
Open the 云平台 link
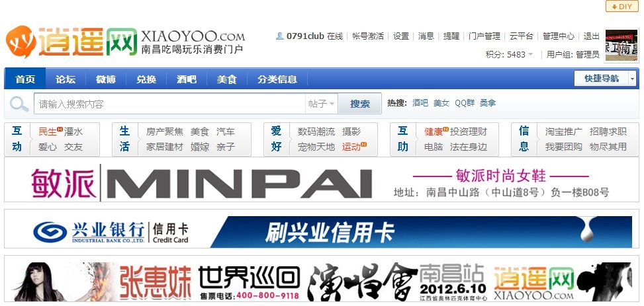click(521, 36)
